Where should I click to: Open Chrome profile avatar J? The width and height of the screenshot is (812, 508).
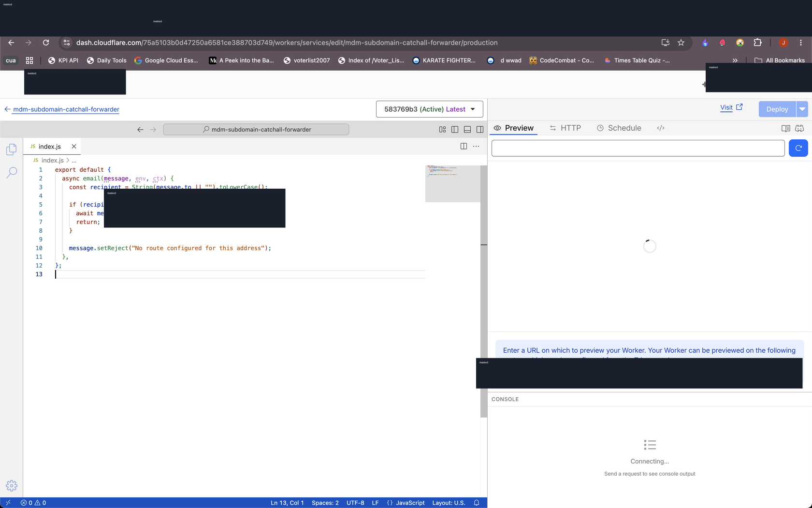[x=783, y=43]
